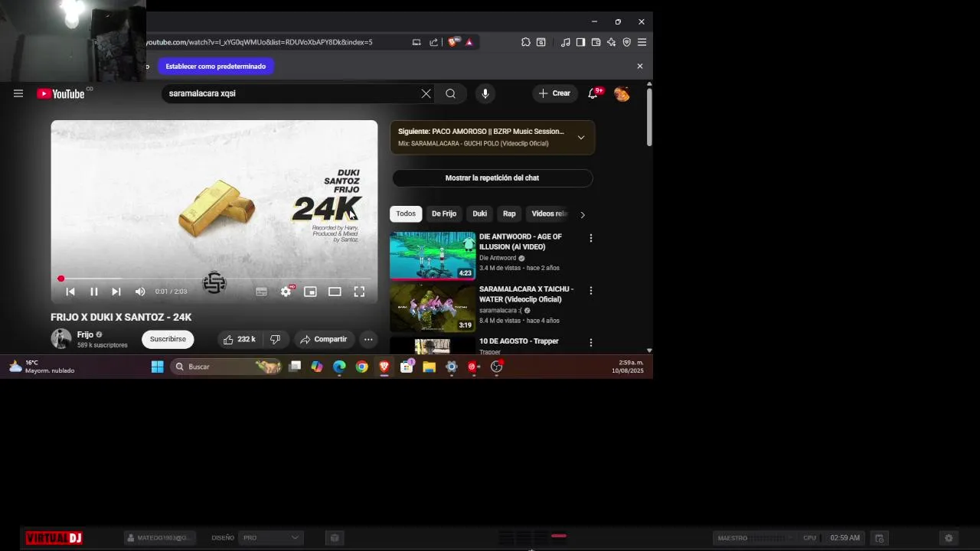This screenshot has height=551, width=980.
Task: Subscribe with the Suscribirse button
Action: [168, 339]
